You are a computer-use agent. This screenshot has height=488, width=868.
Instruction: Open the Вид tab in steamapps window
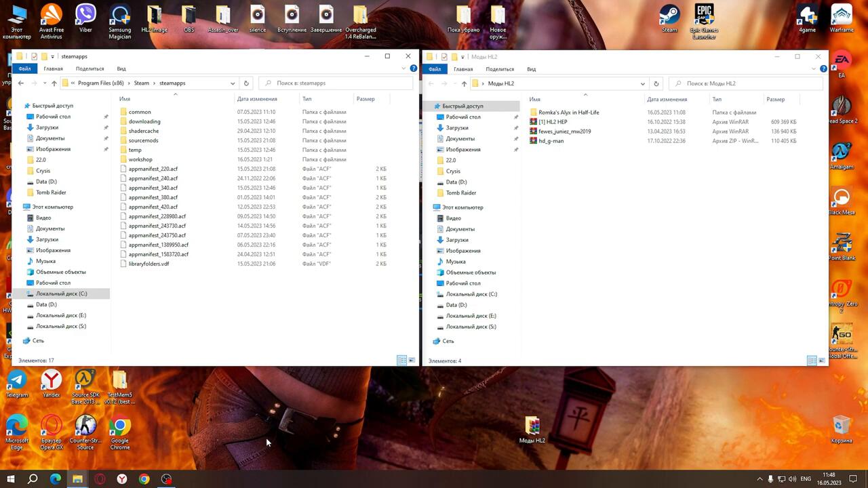tap(121, 68)
